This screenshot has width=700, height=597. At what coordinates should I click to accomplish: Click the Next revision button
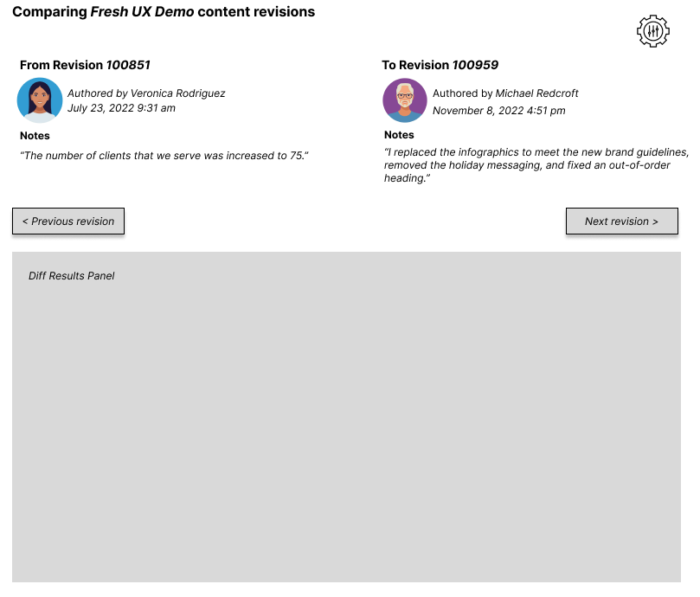click(621, 221)
